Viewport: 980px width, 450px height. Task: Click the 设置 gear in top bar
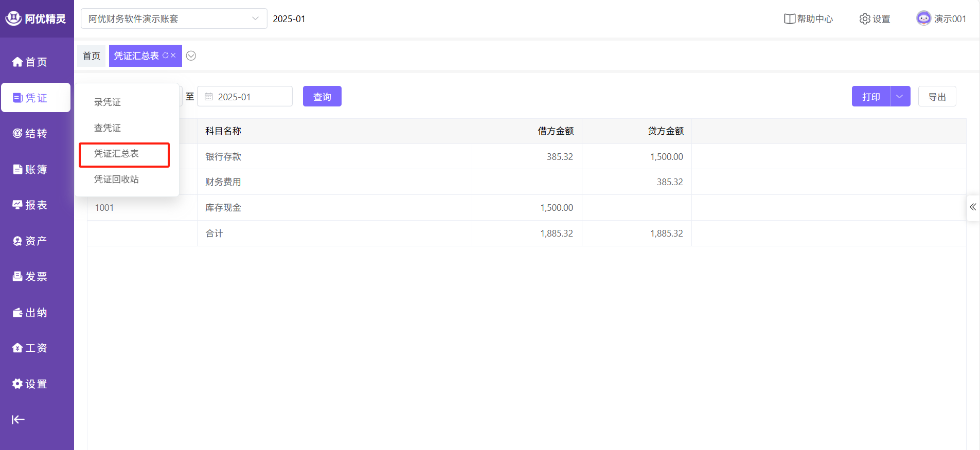pos(875,19)
